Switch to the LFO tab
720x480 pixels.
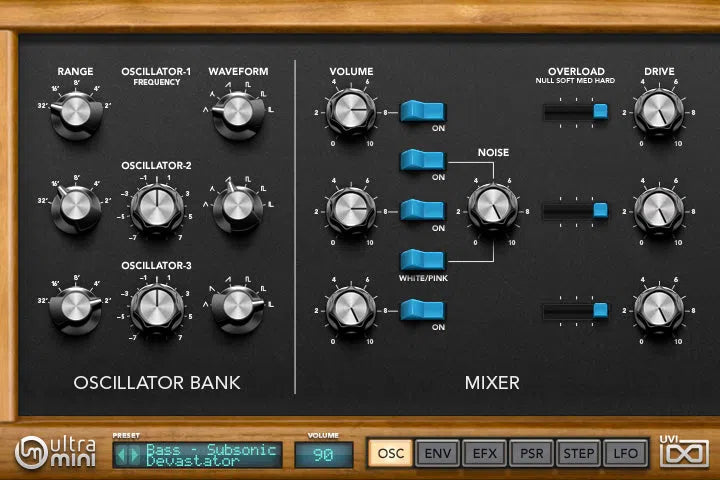tap(626, 454)
